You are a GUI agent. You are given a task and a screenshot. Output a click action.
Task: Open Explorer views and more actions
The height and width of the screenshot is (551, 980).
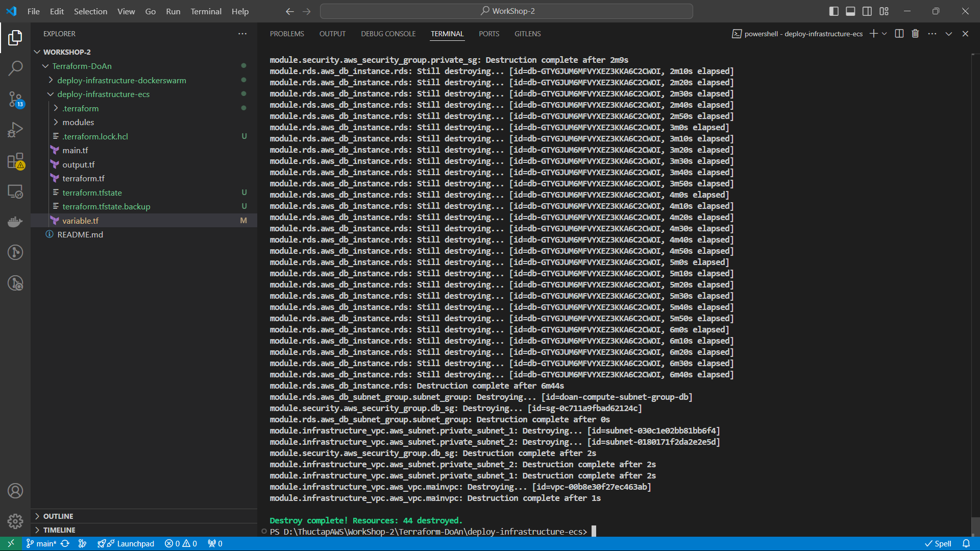point(242,34)
